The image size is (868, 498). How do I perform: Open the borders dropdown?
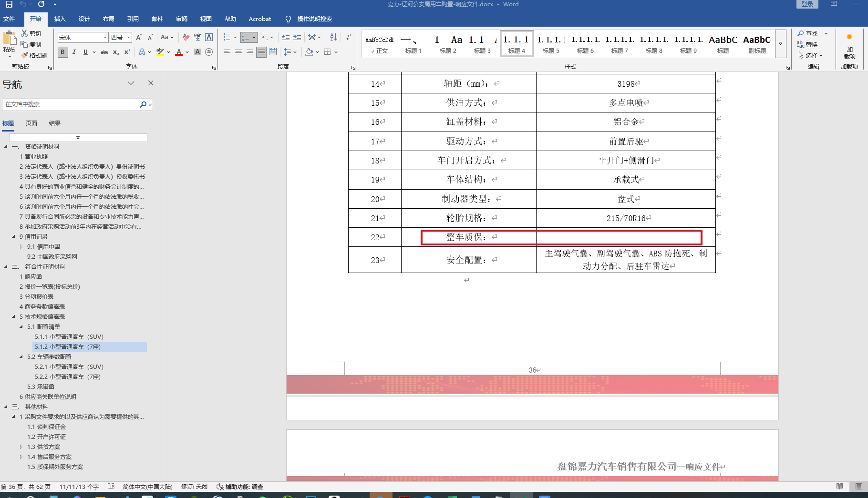click(336, 52)
